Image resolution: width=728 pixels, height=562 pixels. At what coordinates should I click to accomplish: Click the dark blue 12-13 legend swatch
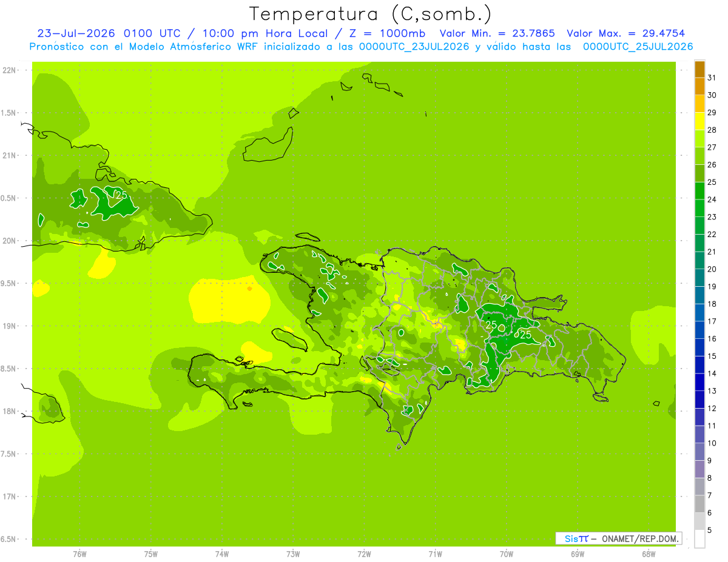(x=699, y=400)
